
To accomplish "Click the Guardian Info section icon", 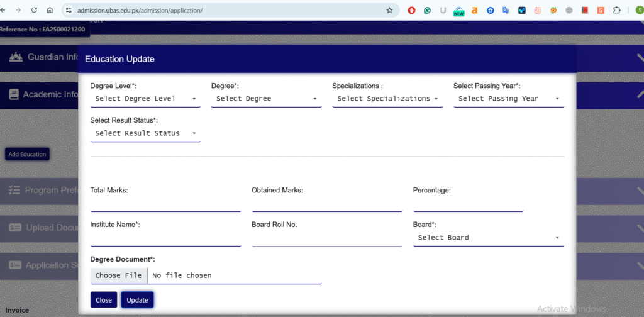I will pos(16,57).
